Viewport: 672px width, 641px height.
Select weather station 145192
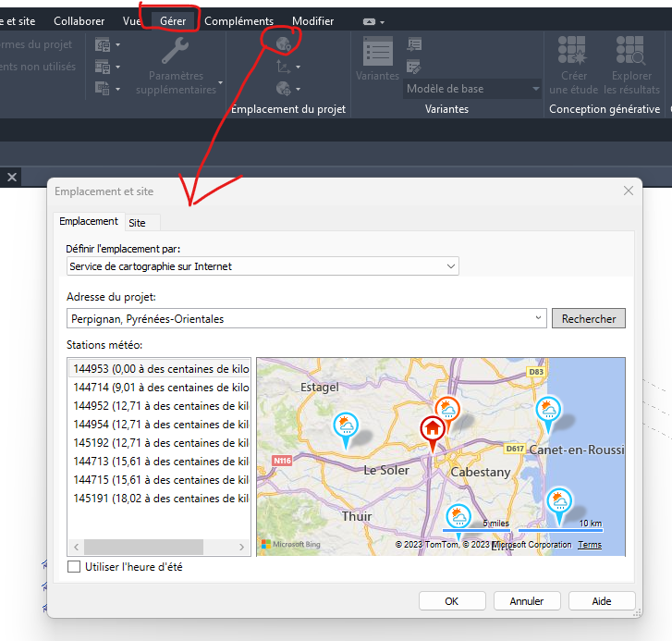tap(159, 442)
